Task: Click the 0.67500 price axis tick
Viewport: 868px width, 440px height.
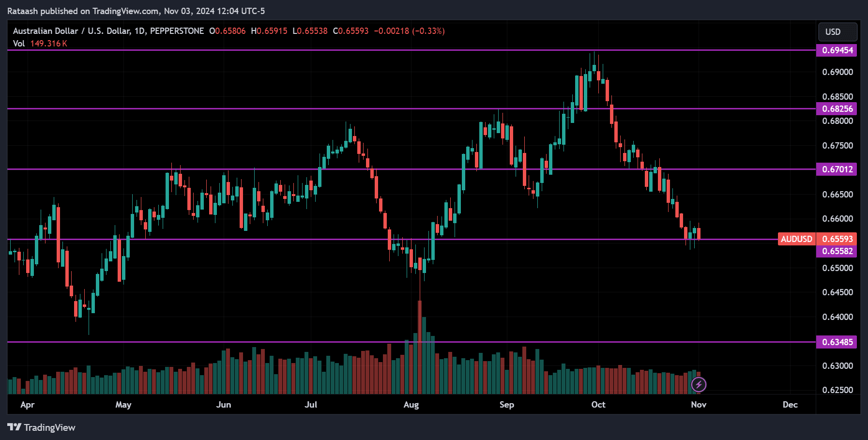Action: point(838,146)
